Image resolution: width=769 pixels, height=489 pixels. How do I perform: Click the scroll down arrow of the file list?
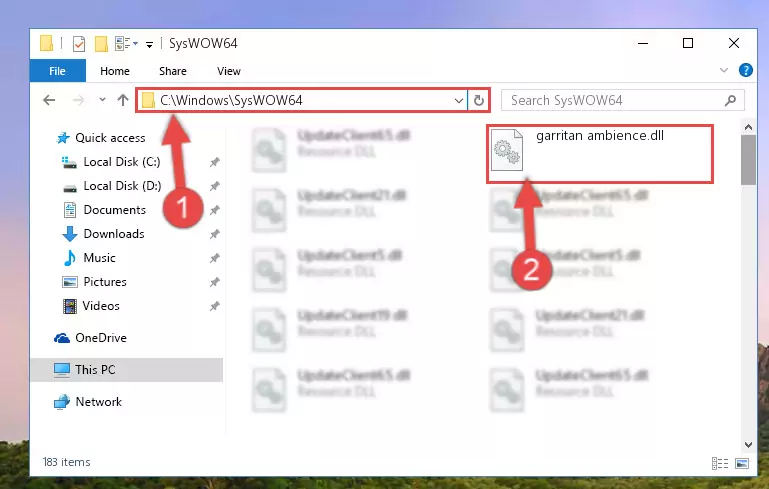[748, 445]
